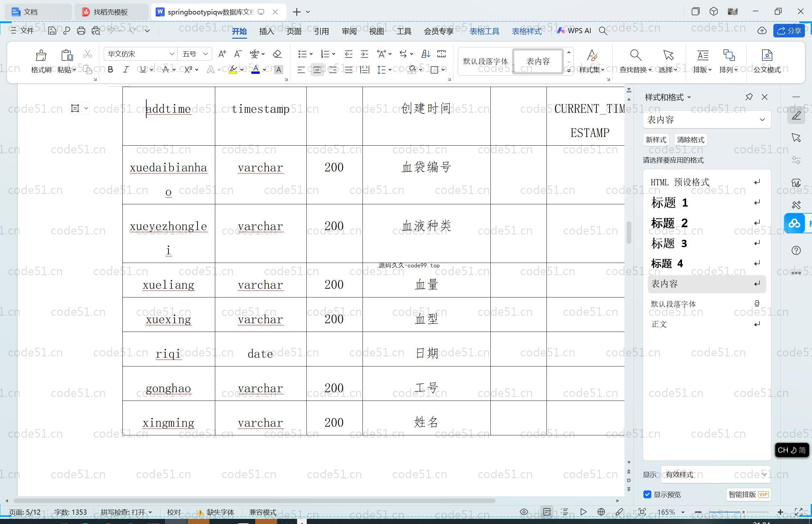Viewport: 812px width, 524px height.
Task: Toggle page layout view in status bar
Action: [547, 512]
